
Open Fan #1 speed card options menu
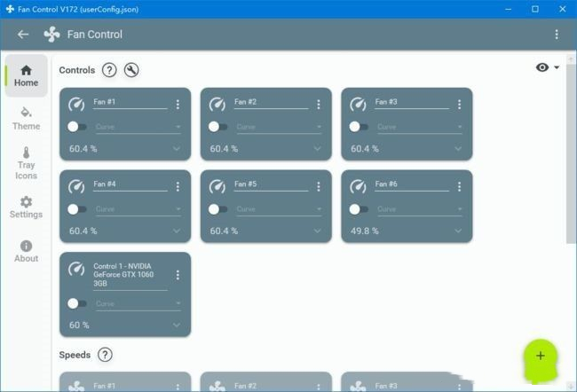pos(178,387)
